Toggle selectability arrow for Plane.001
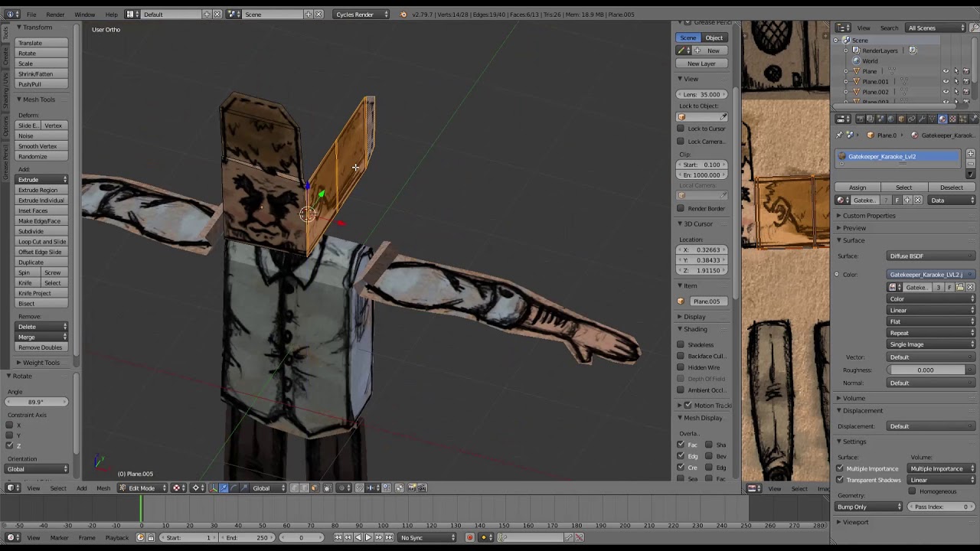This screenshot has height=551, width=980. 955,82
